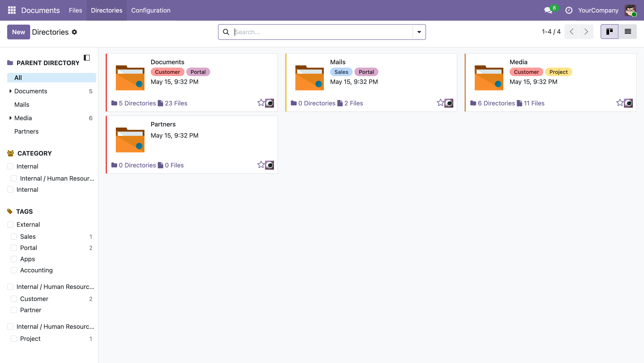
Task: Click the New button
Action: tap(19, 32)
